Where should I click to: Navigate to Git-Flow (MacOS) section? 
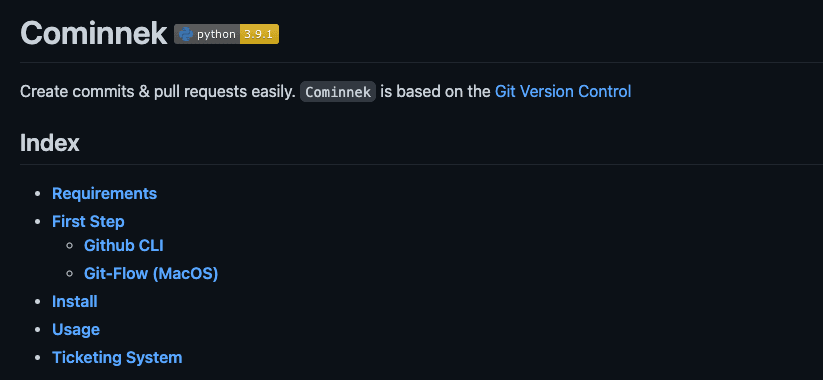(x=151, y=273)
